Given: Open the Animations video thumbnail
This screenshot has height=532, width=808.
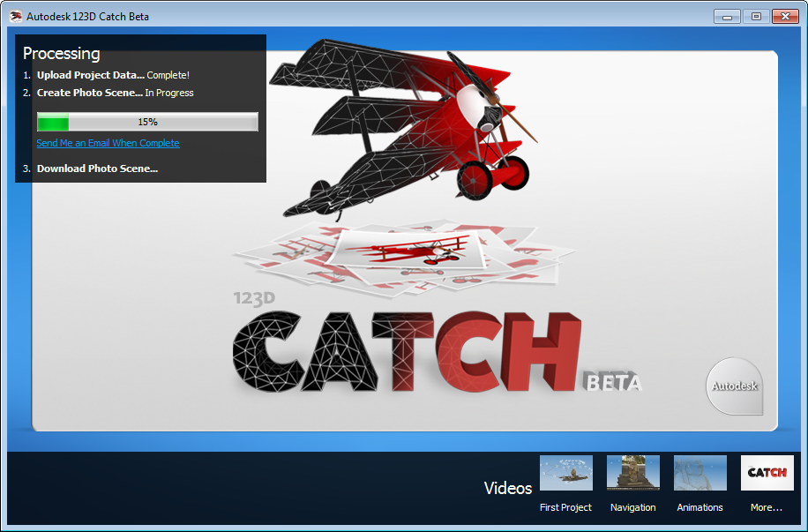Looking at the screenshot, I should coord(700,473).
